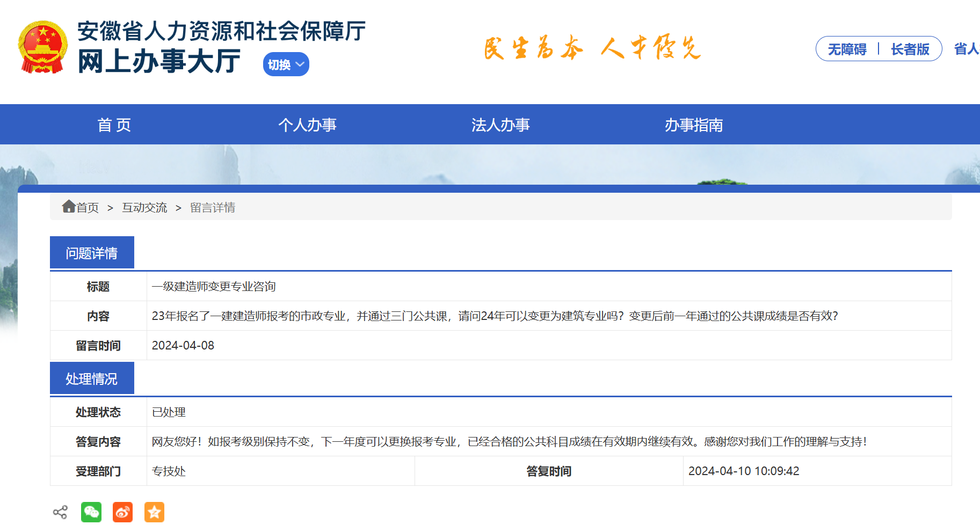
Task: Open the 切换 dropdown button
Action: (x=286, y=64)
